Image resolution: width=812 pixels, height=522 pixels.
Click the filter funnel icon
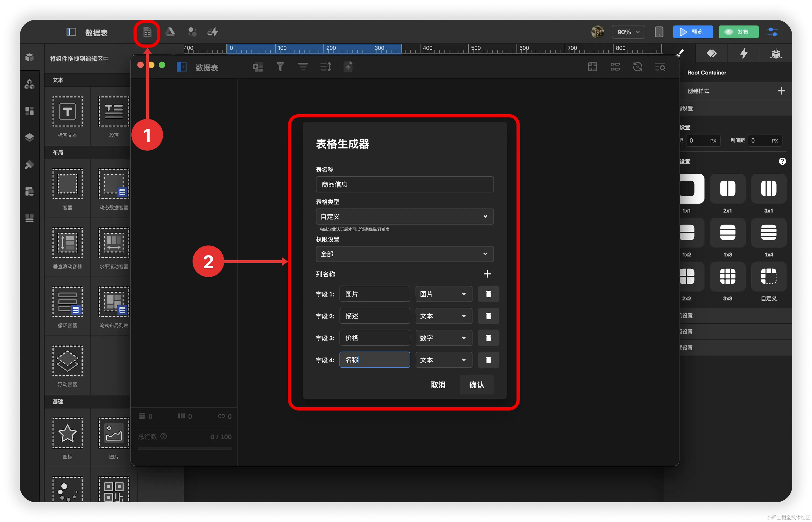tap(280, 67)
